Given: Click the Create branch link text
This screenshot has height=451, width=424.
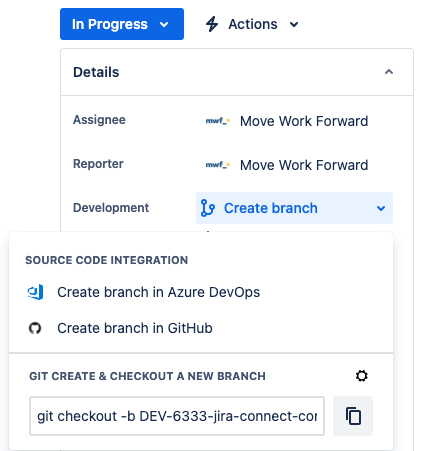Looking at the screenshot, I should 271,208.
